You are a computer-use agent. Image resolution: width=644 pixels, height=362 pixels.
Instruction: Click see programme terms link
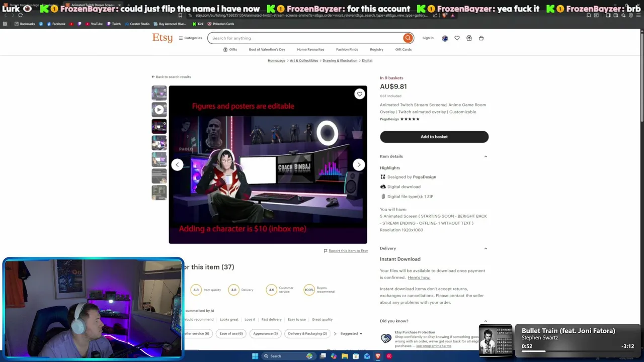pyautogui.click(x=434, y=346)
